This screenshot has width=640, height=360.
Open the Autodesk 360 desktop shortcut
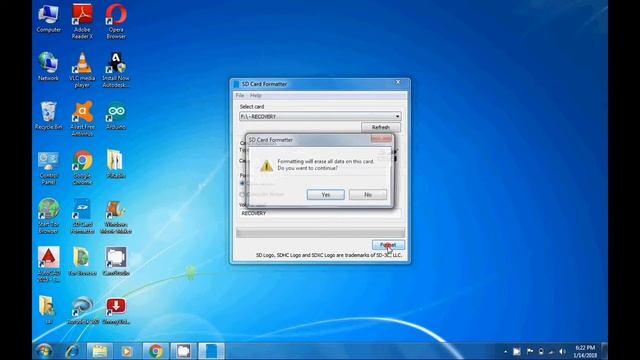pos(82,310)
